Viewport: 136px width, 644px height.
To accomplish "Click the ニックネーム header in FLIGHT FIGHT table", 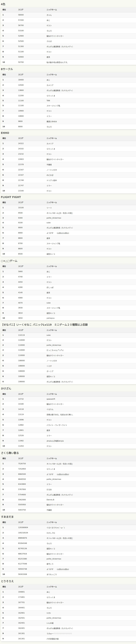I will click(x=51, y=203).
